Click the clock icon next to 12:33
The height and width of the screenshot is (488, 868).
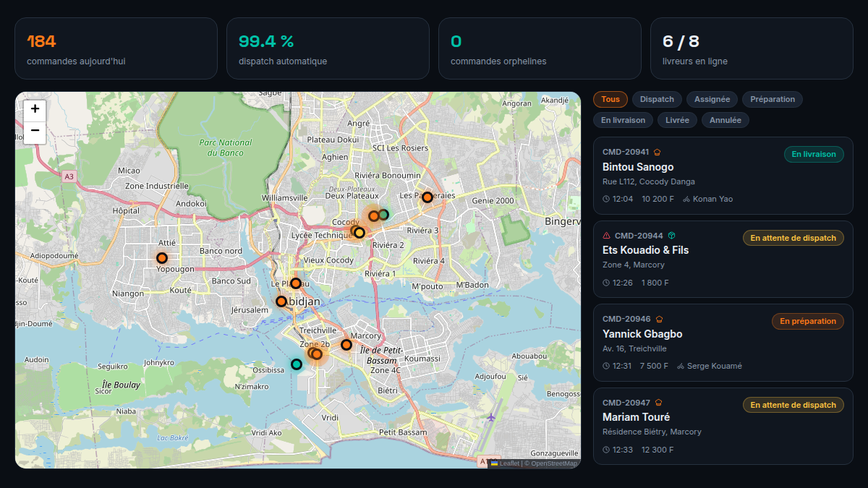click(606, 450)
